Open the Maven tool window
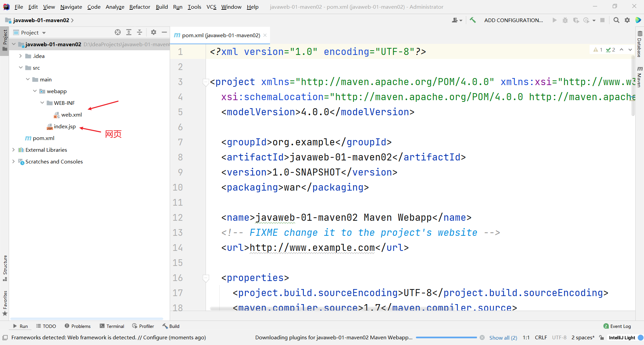 pyautogui.click(x=640, y=77)
